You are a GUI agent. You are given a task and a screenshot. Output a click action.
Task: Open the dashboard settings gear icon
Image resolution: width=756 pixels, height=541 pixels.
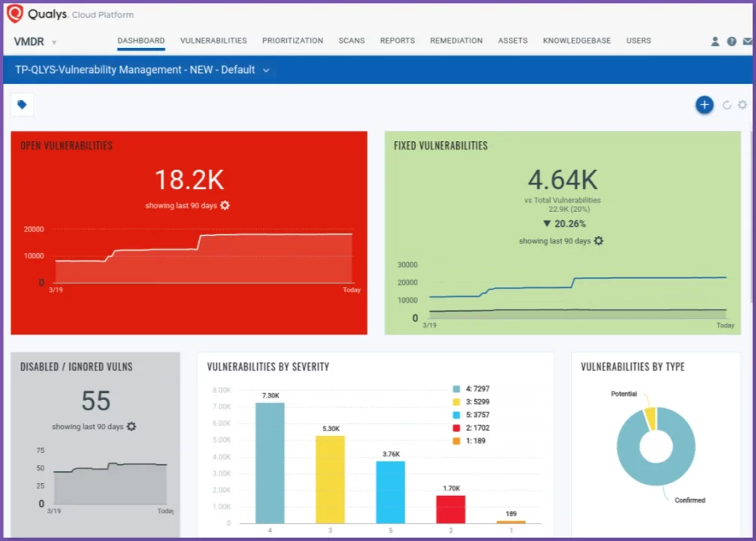[742, 105]
